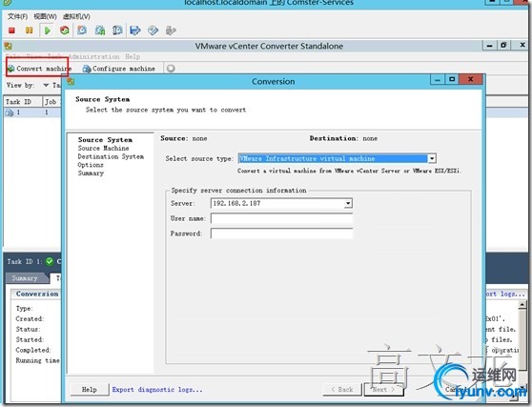532x407 pixels.
Task: Click the reset virtual machine icon
Action: (x=64, y=31)
